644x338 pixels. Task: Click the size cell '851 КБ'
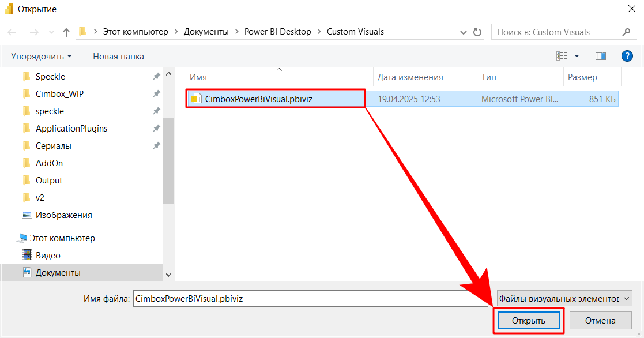click(602, 99)
